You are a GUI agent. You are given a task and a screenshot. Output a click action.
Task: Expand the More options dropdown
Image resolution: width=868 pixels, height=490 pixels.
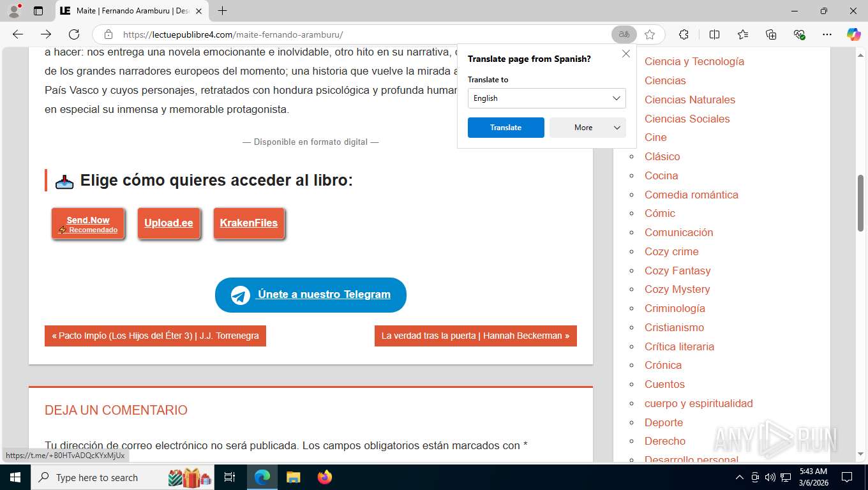pos(588,128)
